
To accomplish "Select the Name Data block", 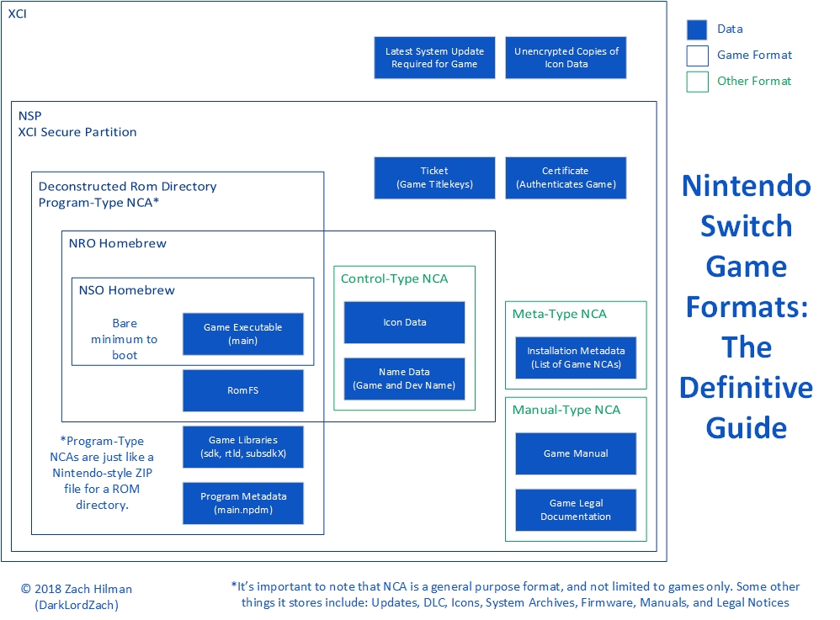I will (x=404, y=379).
